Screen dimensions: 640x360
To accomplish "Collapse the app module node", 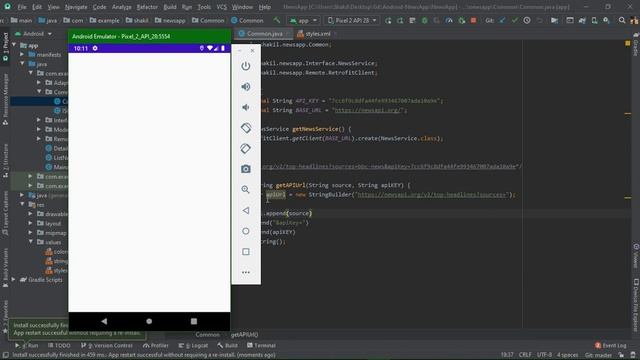I will 14,45.
